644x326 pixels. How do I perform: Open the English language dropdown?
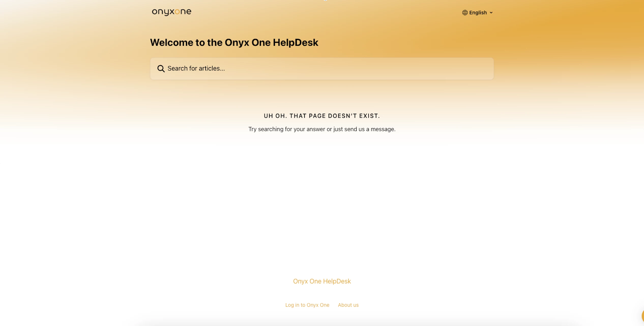[477, 12]
